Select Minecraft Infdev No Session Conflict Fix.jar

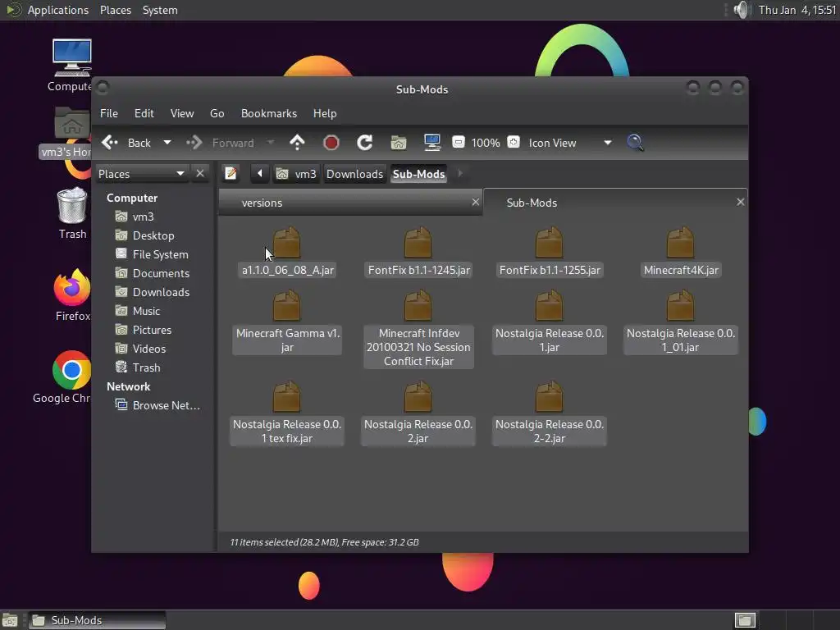[x=418, y=307]
